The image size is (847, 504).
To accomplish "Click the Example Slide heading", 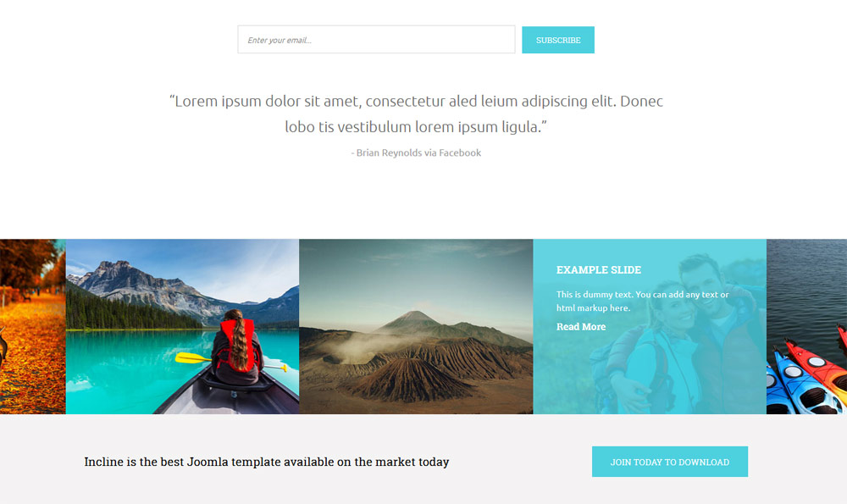I will 599,269.
